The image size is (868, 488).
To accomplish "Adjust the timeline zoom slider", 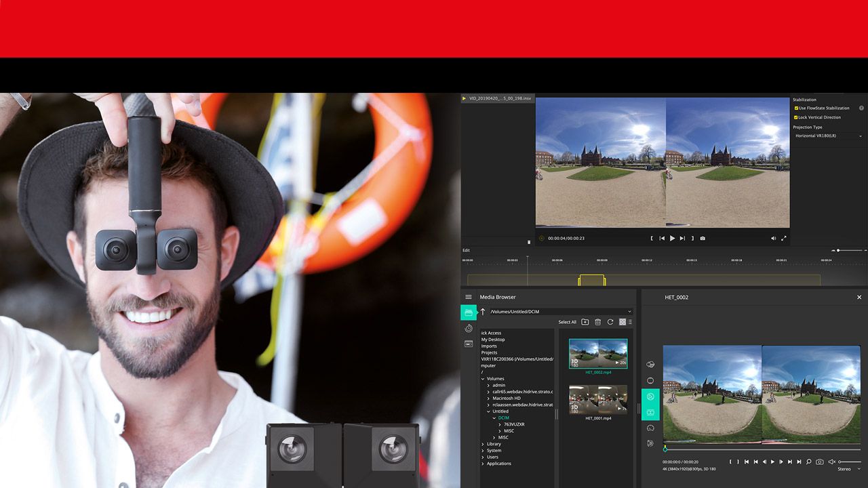I will [838, 250].
